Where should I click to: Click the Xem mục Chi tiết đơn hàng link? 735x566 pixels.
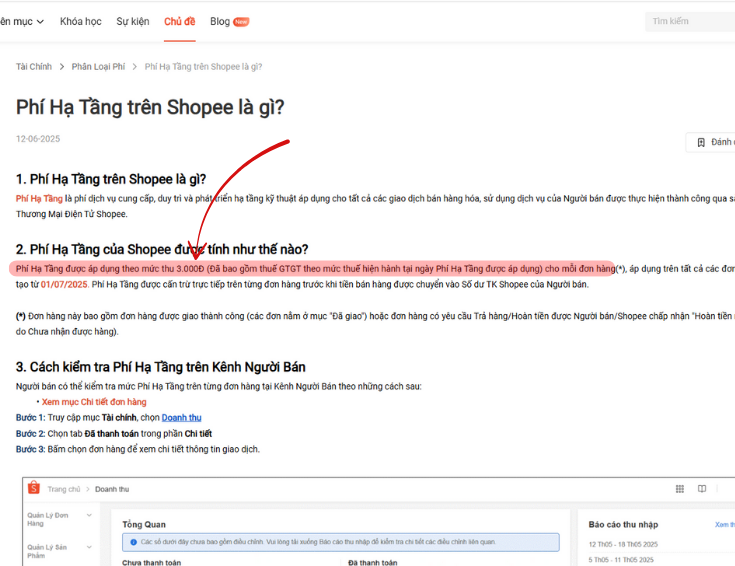click(x=94, y=402)
